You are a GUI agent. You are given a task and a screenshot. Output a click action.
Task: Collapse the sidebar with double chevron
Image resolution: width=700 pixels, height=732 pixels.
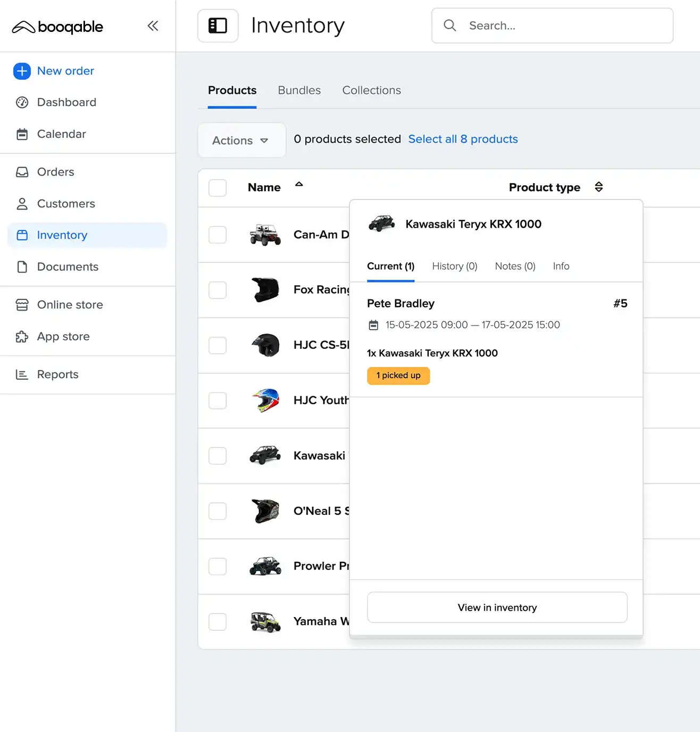[153, 26]
